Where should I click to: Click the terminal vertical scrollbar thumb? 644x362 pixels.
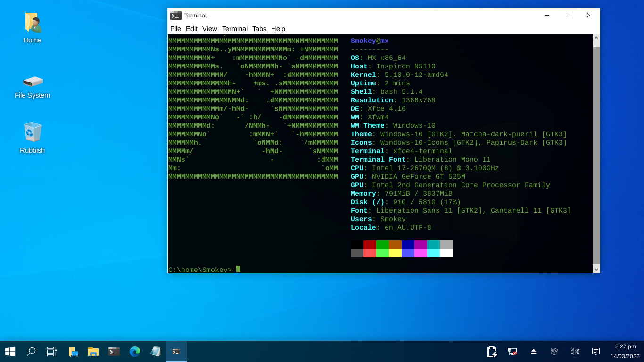(x=596, y=156)
